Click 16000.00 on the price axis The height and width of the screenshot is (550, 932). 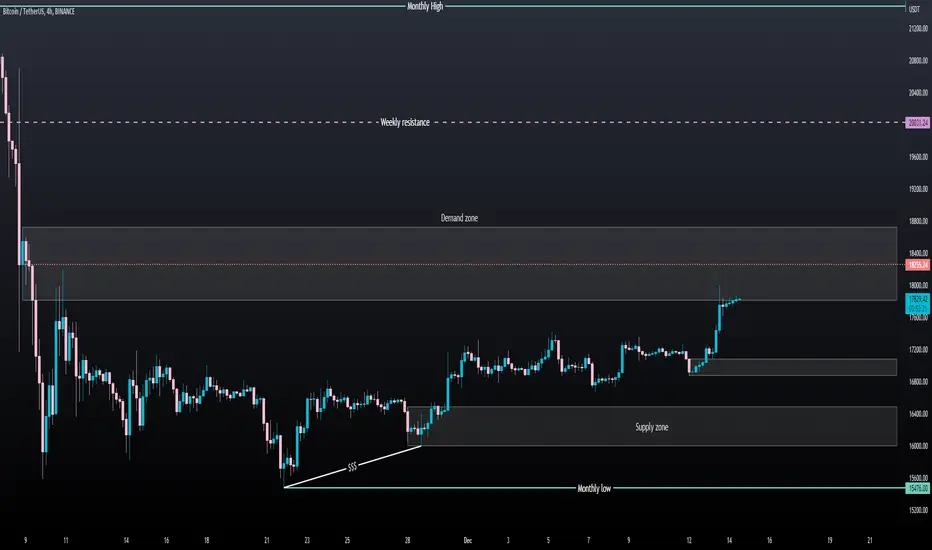pyautogui.click(x=918, y=446)
